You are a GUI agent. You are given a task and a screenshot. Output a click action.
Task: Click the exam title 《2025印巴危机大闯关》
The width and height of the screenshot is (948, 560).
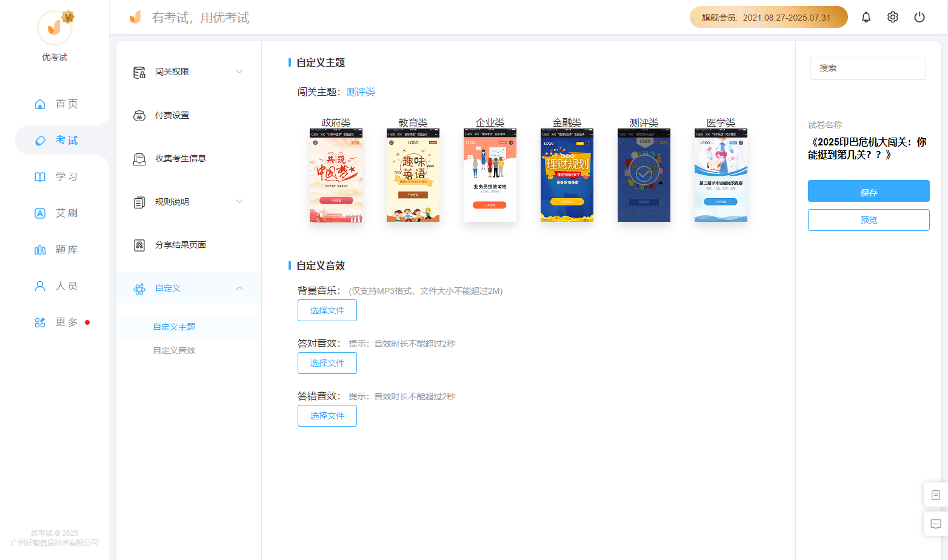pos(867,148)
